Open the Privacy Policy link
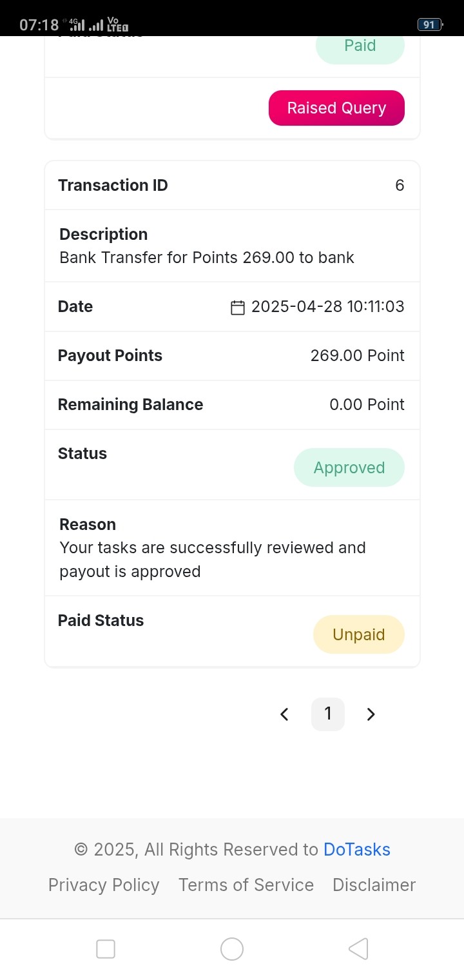 [104, 885]
